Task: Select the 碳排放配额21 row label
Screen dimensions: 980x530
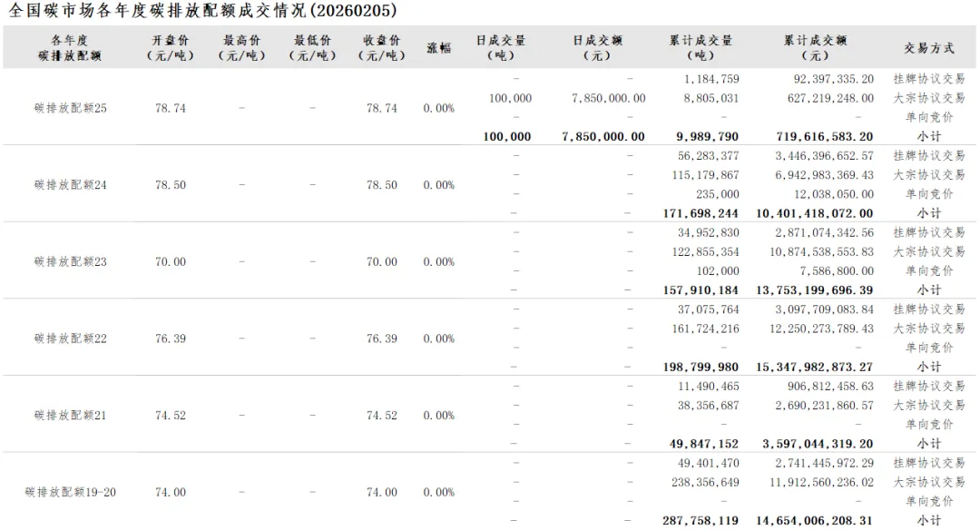Action: (71, 416)
